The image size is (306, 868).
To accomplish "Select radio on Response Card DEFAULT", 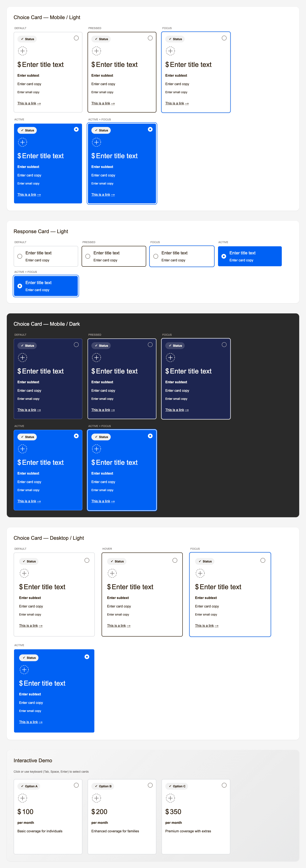I will [x=20, y=257].
